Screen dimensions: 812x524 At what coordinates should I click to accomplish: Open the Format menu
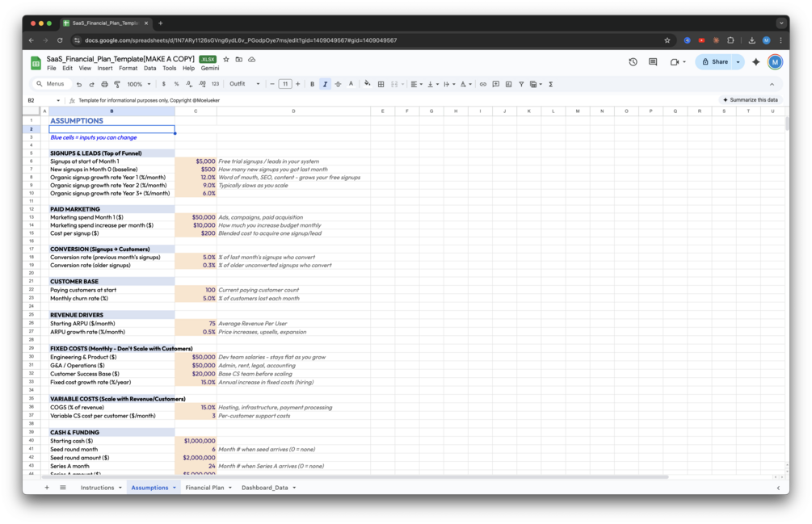pos(128,69)
